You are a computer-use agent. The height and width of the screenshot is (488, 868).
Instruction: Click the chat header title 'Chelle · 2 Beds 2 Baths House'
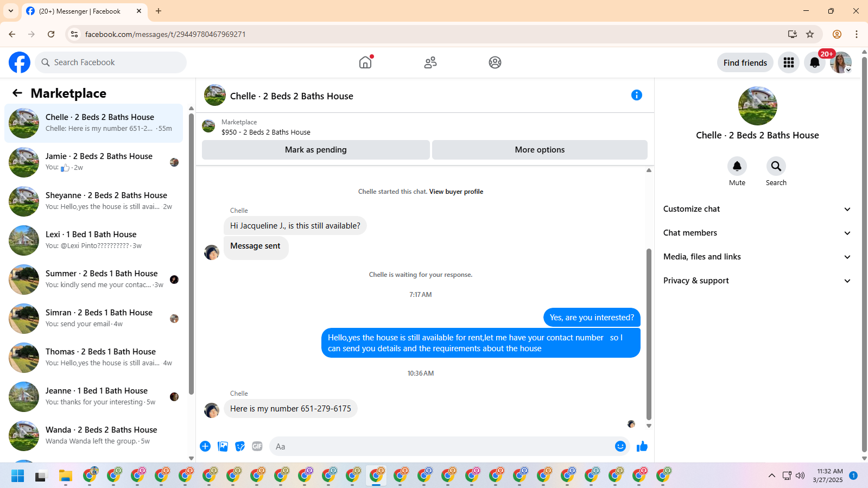tap(292, 96)
